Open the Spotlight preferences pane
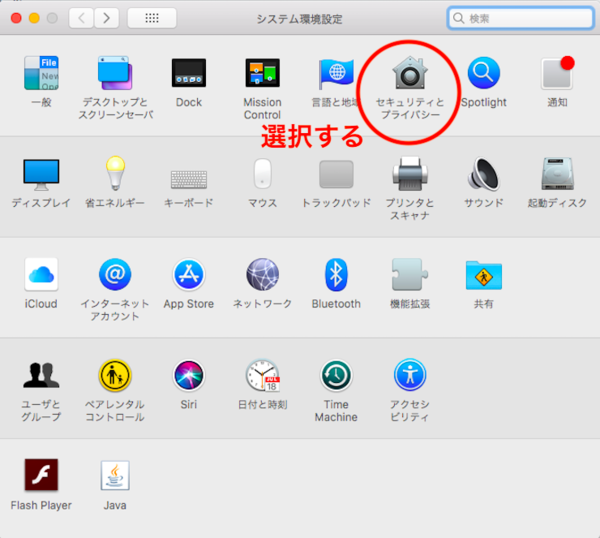The width and height of the screenshot is (600, 538). [484, 73]
